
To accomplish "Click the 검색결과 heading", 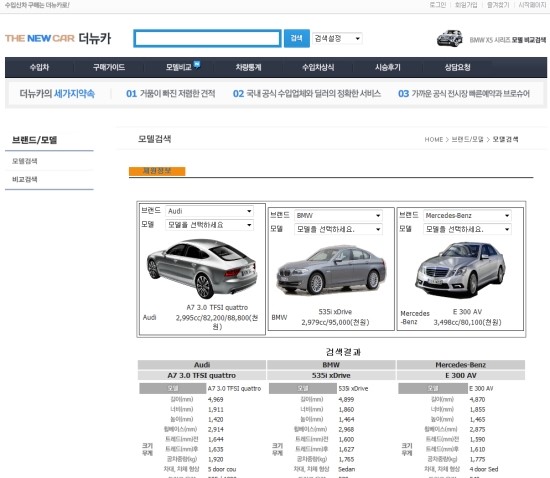I will point(343,352).
